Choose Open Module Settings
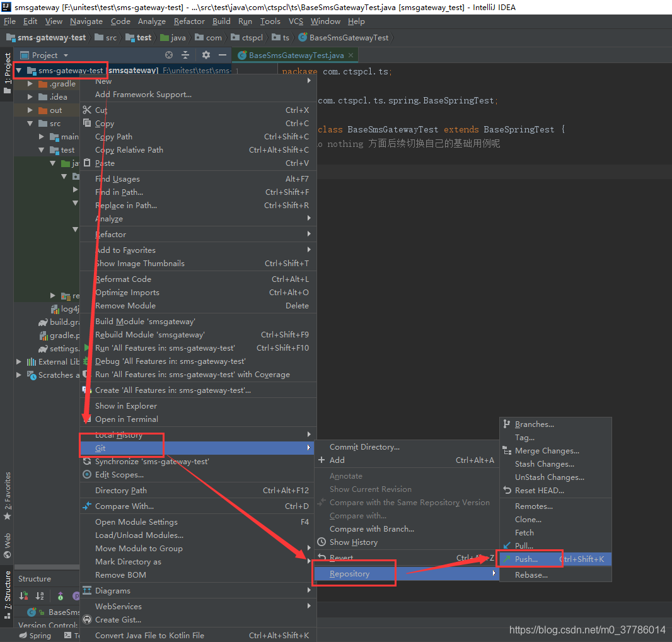 click(x=197, y=522)
